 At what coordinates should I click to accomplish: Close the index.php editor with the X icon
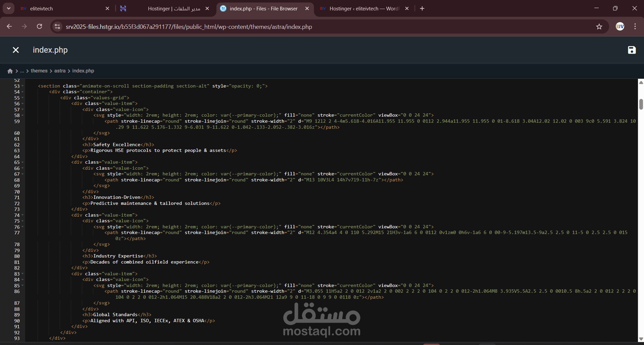click(x=16, y=50)
